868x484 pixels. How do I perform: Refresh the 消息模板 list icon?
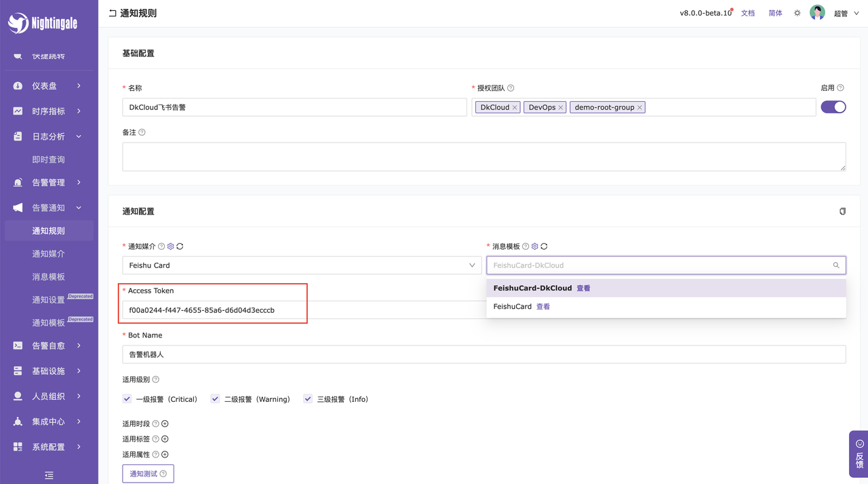(544, 246)
